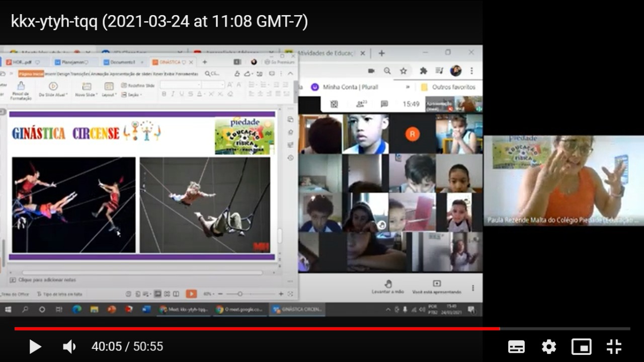Change the Meet layout grid icon

[x=334, y=104]
